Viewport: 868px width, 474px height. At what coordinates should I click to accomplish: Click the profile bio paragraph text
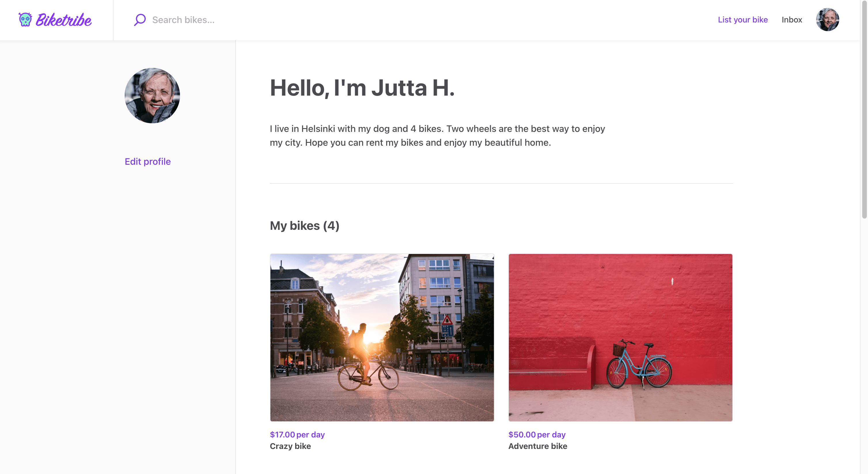[437, 135]
